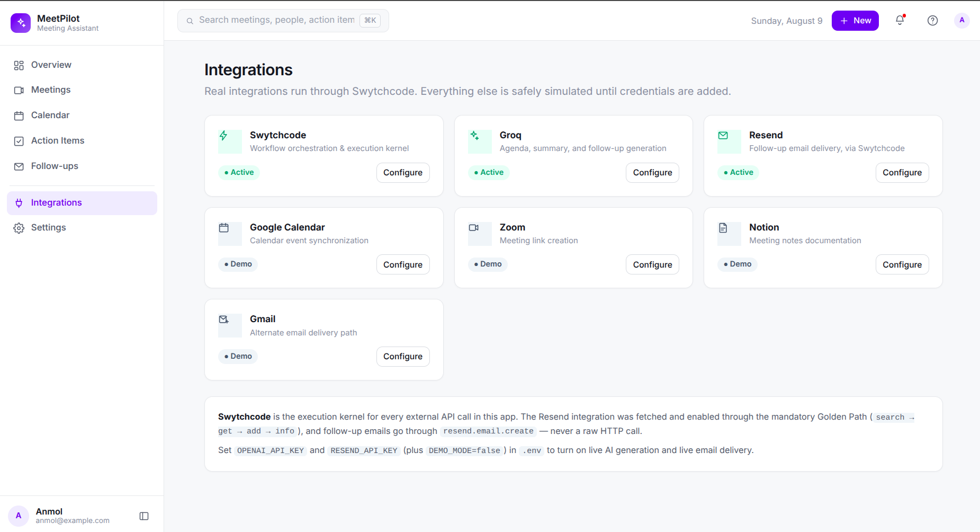Open Follow-ups in the sidebar
Viewport: 980px width, 532px height.
[x=82, y=166]
